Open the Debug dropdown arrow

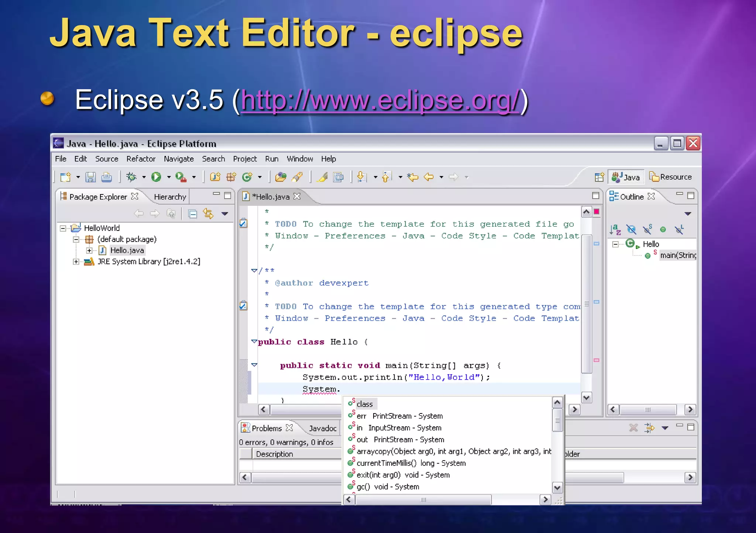point(144,177)
